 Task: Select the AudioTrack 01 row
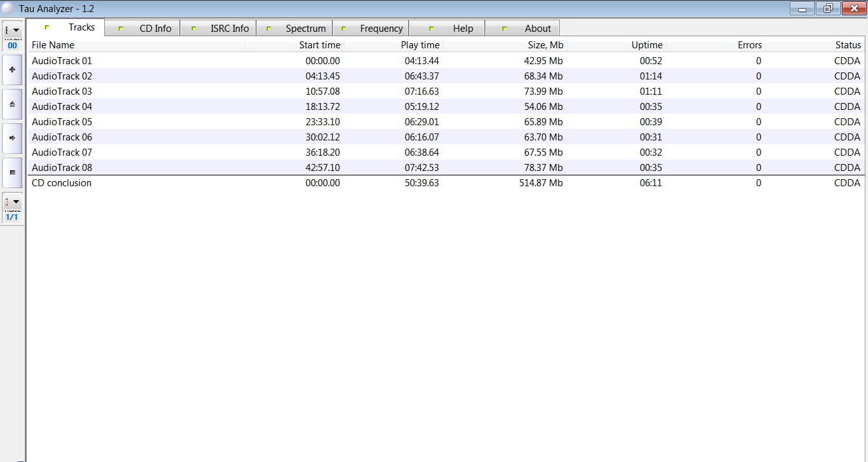click(62, 61)
